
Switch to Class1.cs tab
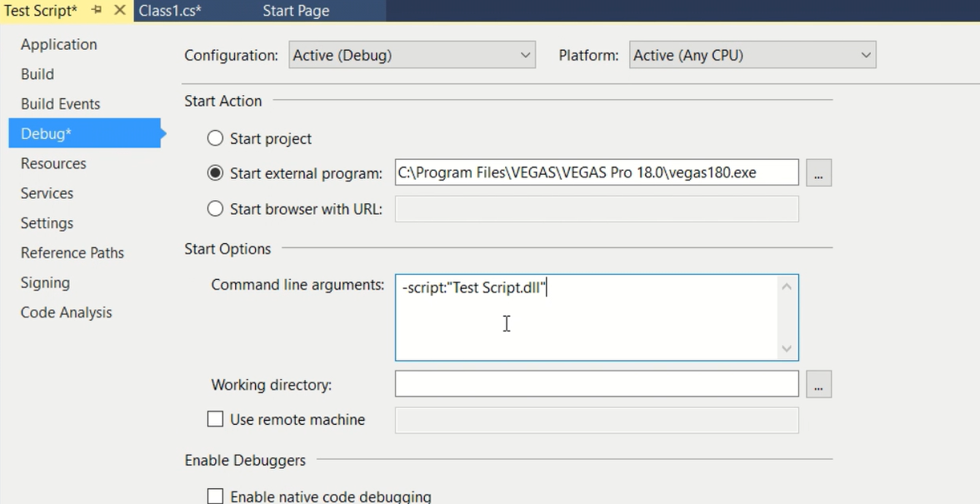pyautogui.click(x=170, y=11)
